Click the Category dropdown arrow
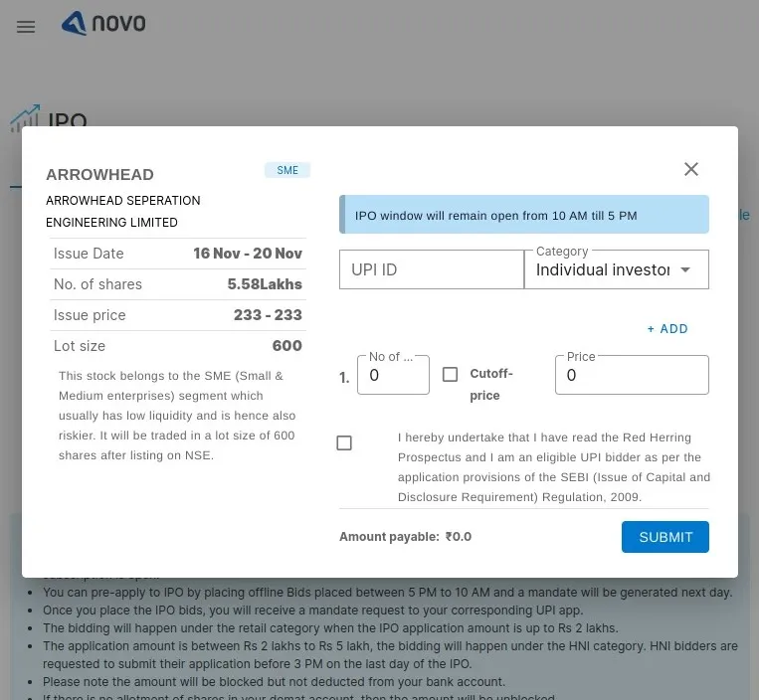The height and width of the screenshot is (700, 759). pyautogui.click(x=685, y=269)
